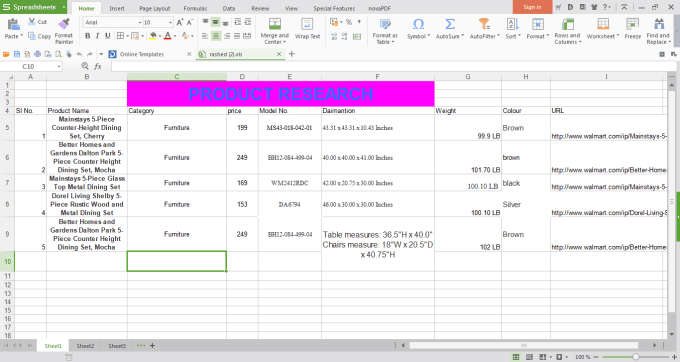The image size is (680, 362).
Task: Click the Copy icon
Action: pos(32,36)
